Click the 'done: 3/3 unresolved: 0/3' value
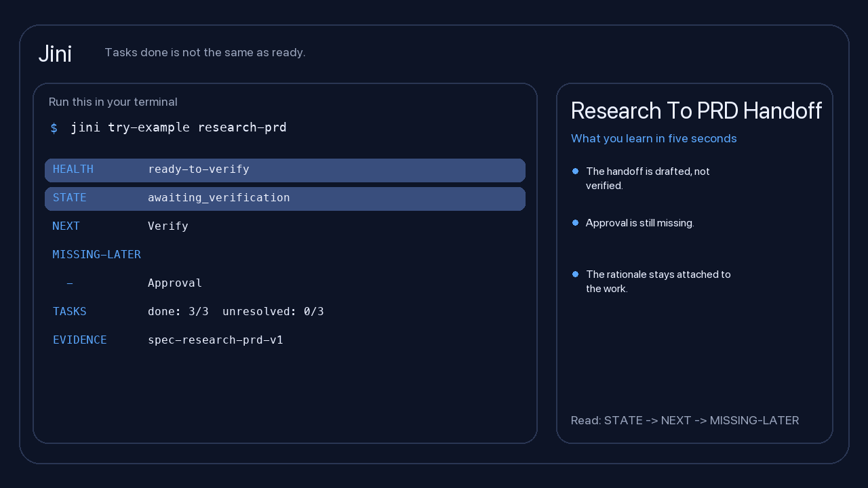868x488 pixels. 236,312
